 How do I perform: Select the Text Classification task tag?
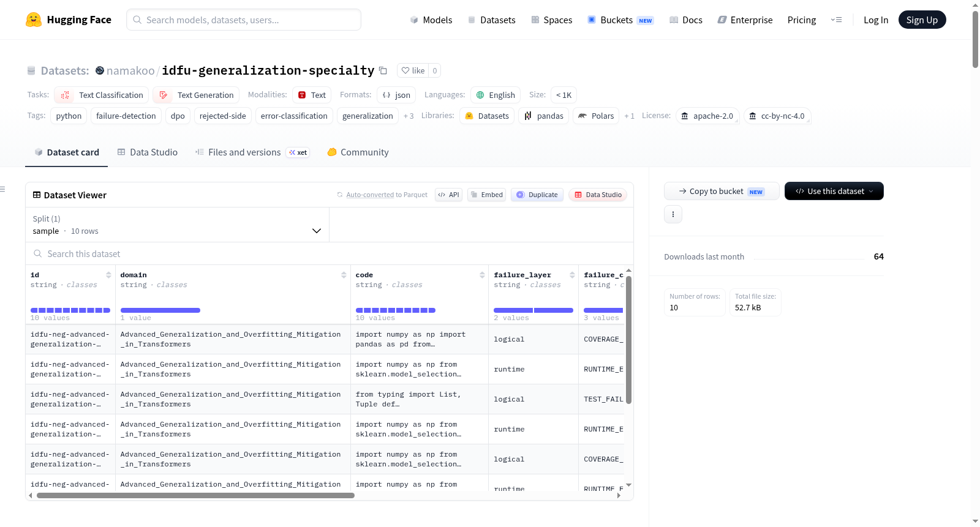[x=102, y=95]
